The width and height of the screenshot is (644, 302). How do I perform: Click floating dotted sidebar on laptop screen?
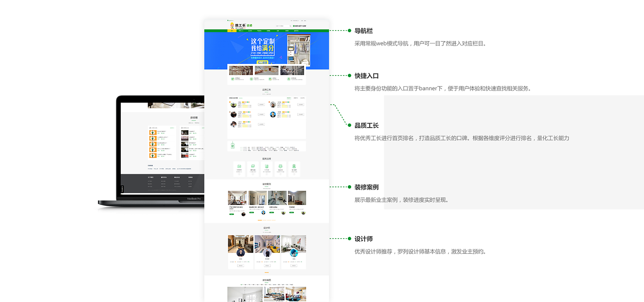[x=122, y=189]
